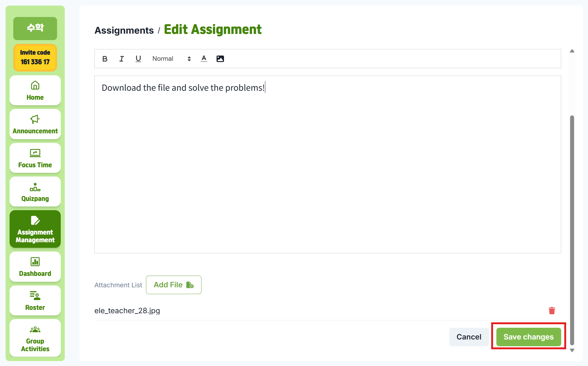
Task: Select the Assignment Management menu item
Action: pos(35,229)
